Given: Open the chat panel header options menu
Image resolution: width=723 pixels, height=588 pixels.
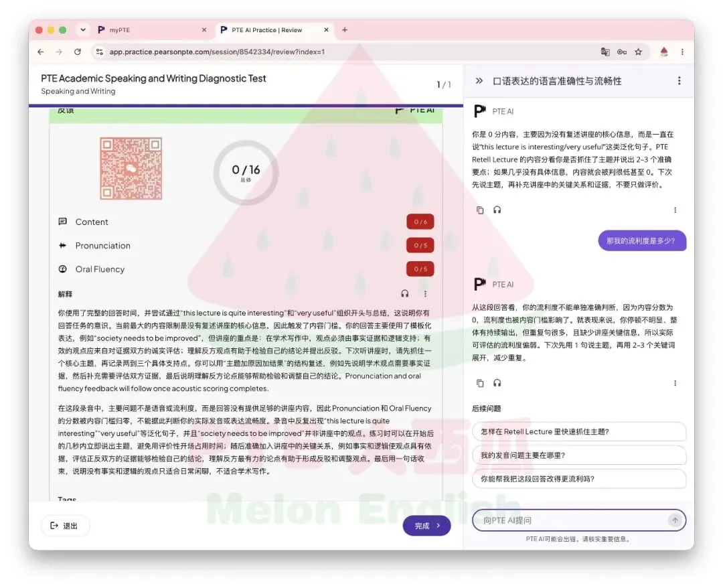Looking at the screenshot, I should tap(679, 81).
